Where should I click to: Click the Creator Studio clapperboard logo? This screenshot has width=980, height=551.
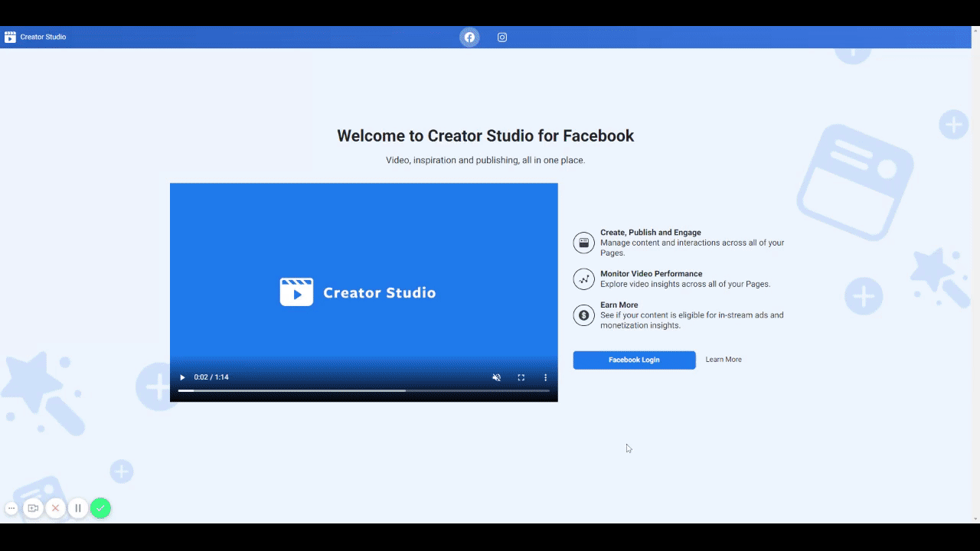(x=10, y=37)
